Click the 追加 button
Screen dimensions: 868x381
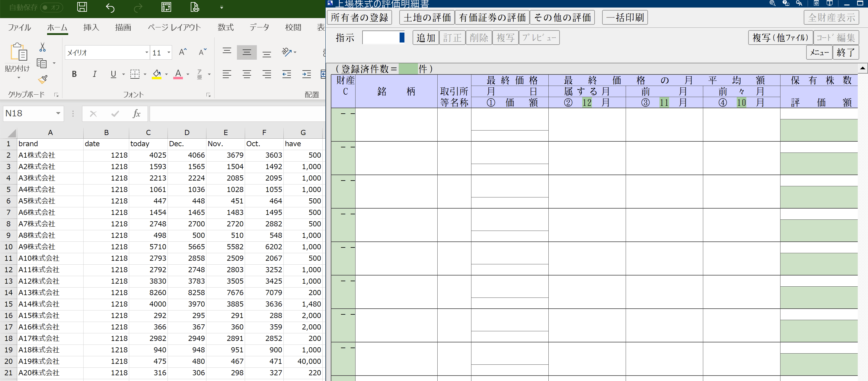[426, 38]
